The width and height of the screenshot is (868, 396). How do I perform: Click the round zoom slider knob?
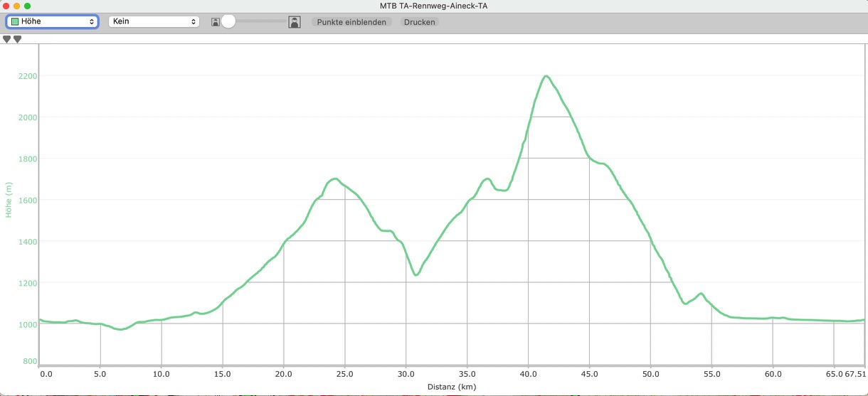click(228, 22)
